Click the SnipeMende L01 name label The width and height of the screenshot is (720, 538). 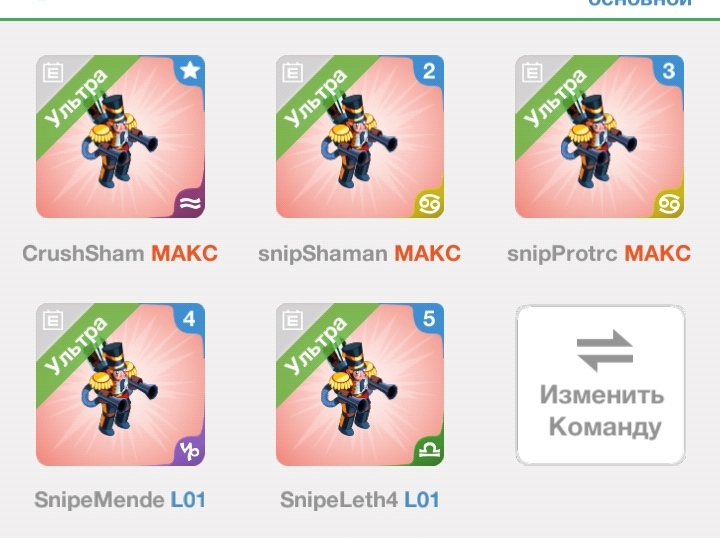120,500
